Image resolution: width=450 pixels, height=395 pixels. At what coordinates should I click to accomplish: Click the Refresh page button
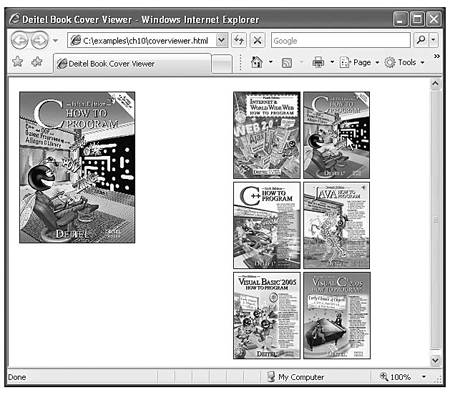tap(239, 41)
